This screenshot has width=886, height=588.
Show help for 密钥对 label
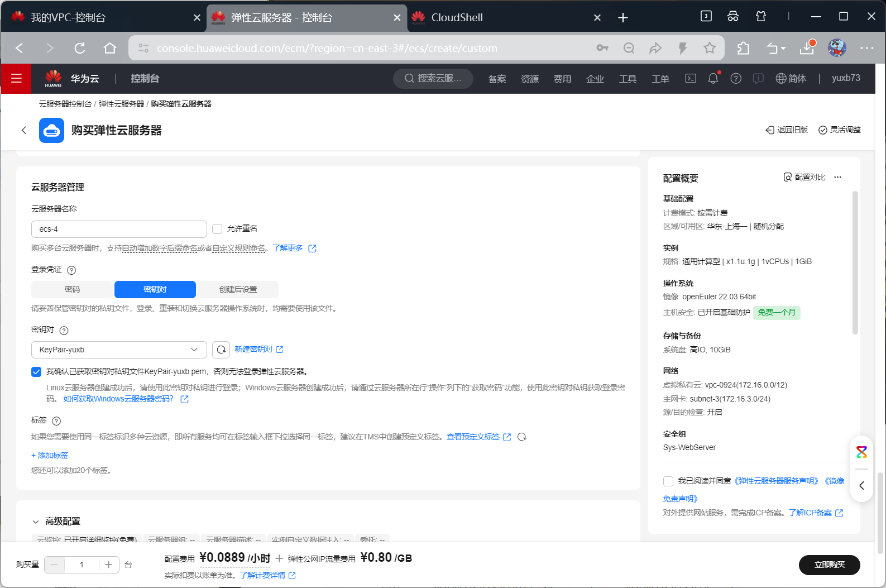64,331
